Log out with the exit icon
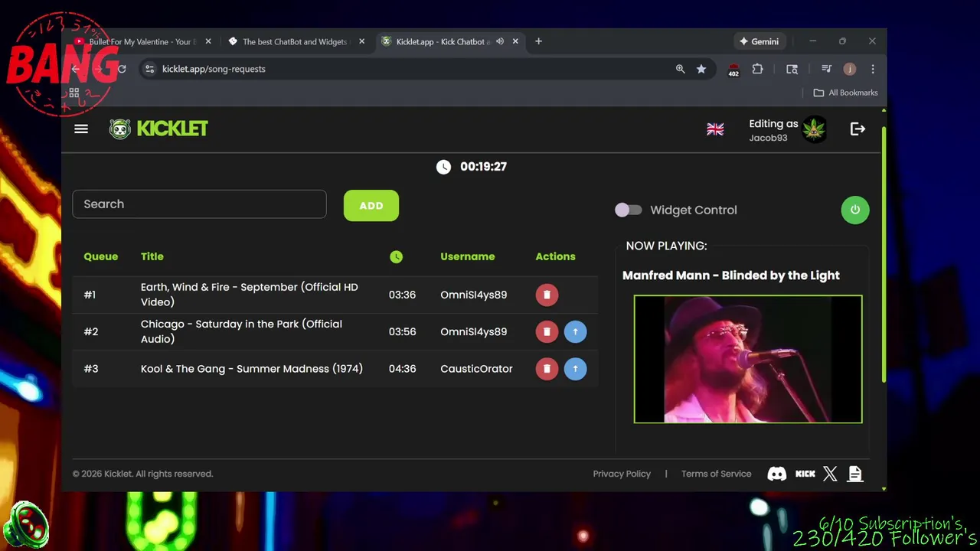 coord(857,129)
